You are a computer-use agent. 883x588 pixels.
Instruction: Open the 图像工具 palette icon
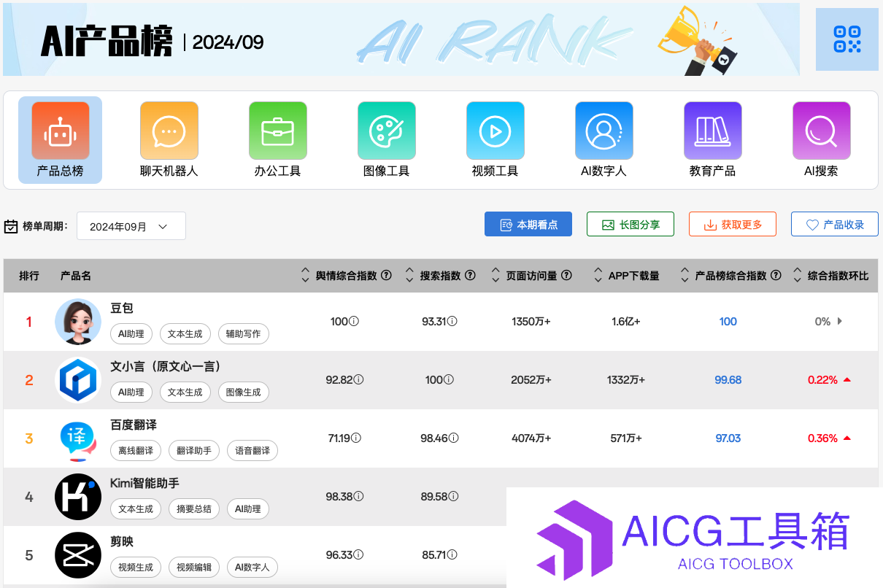click(x=386, y=131)
